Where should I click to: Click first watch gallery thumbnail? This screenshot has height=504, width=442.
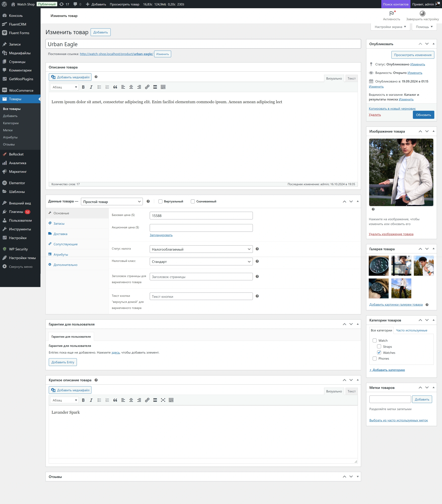pyautogui.click(x=378, y=266)
